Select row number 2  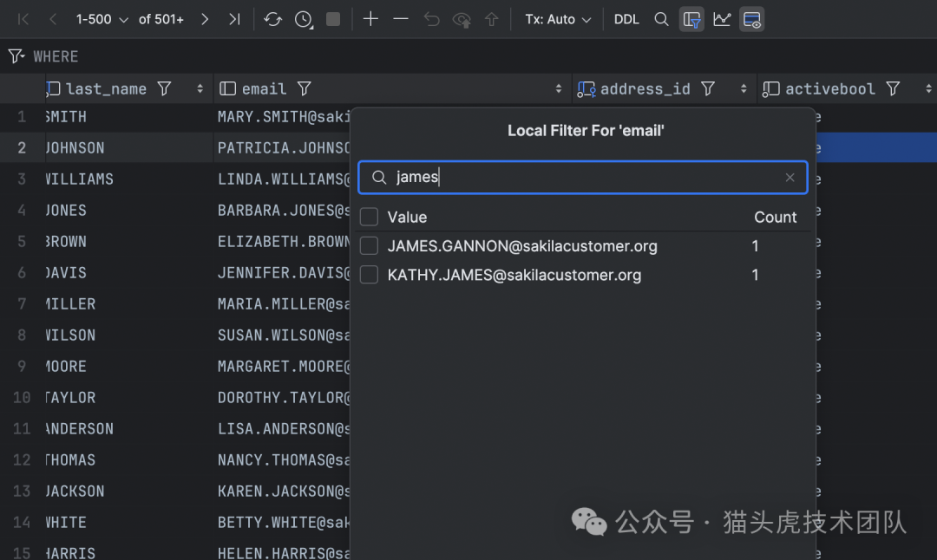coord(22,147)
